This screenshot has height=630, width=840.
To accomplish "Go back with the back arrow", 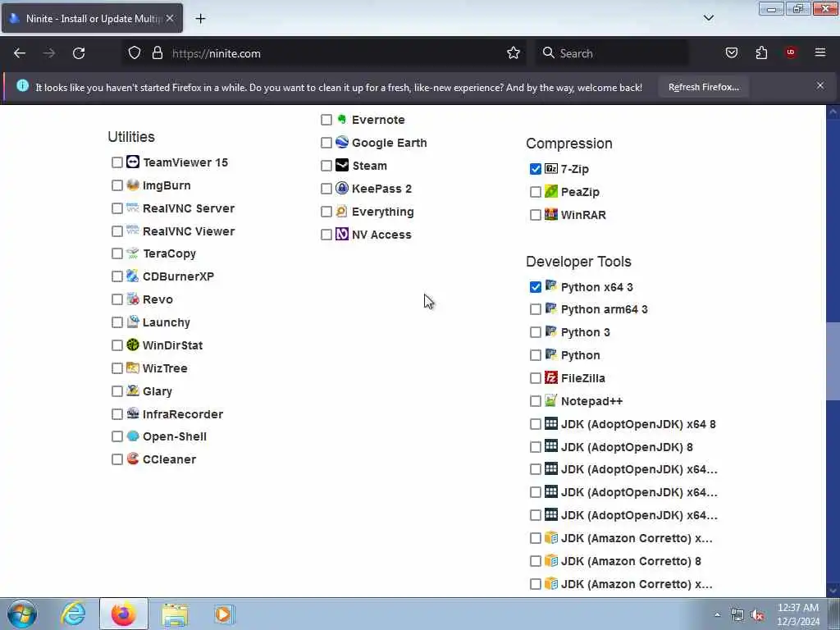I will click(20, 53).
